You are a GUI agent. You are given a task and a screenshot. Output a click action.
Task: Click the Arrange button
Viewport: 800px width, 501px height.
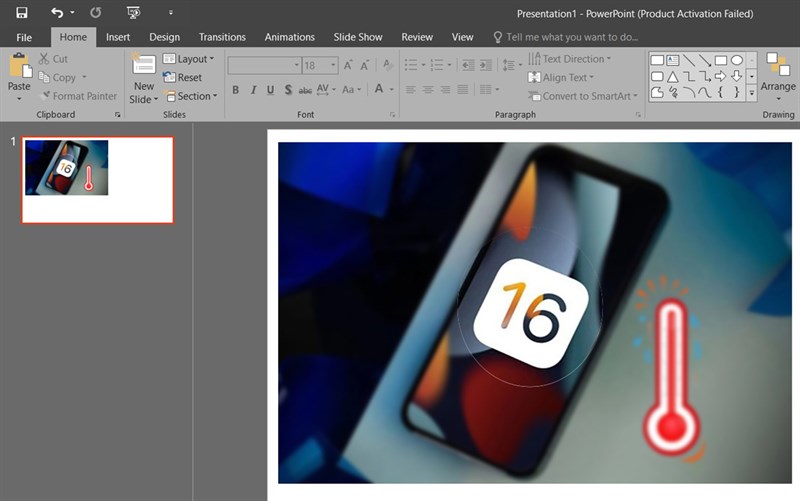coord(778,77)
